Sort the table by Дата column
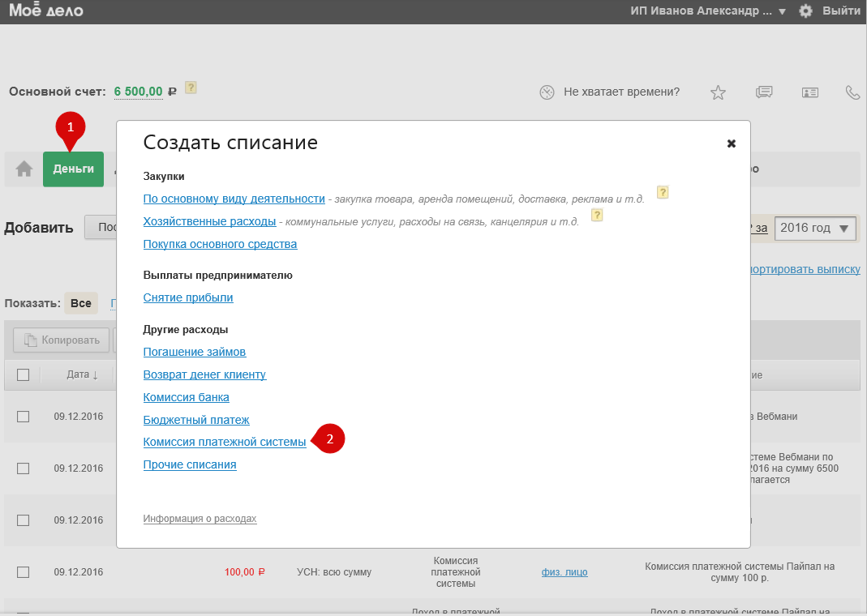 82,374
